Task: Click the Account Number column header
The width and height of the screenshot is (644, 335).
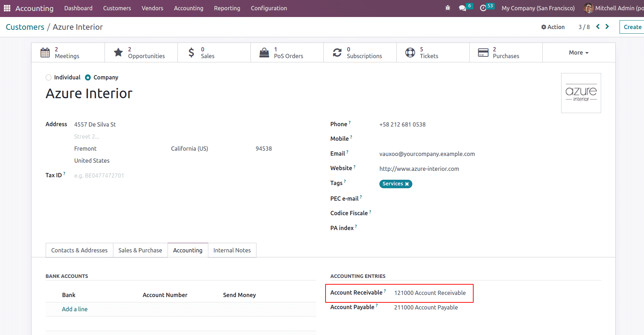Action: coord(165,295)
